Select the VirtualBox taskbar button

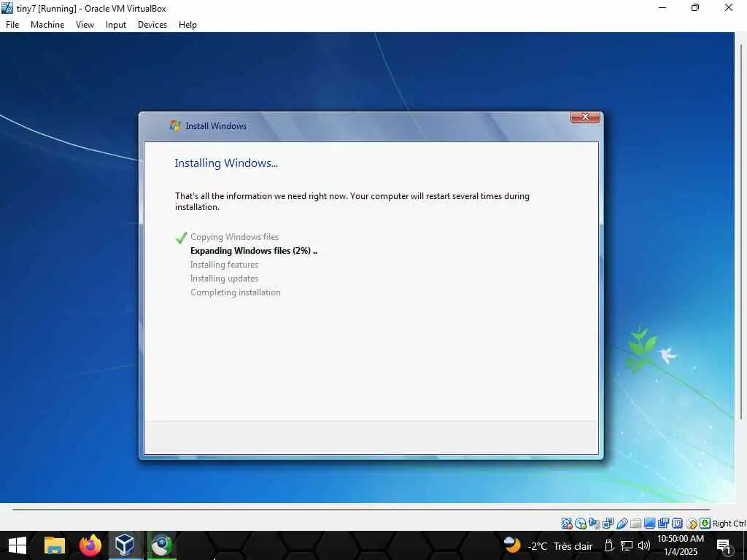tap(125, 545)
